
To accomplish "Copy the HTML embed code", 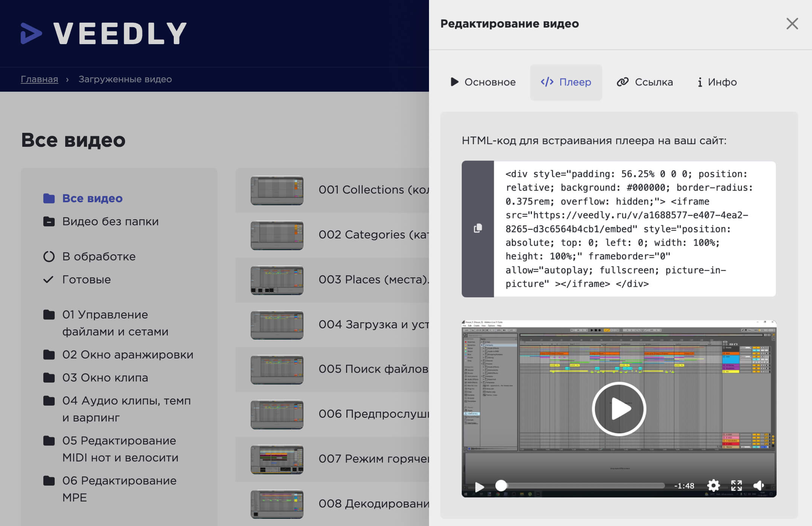I will click(x=478, y=228).
